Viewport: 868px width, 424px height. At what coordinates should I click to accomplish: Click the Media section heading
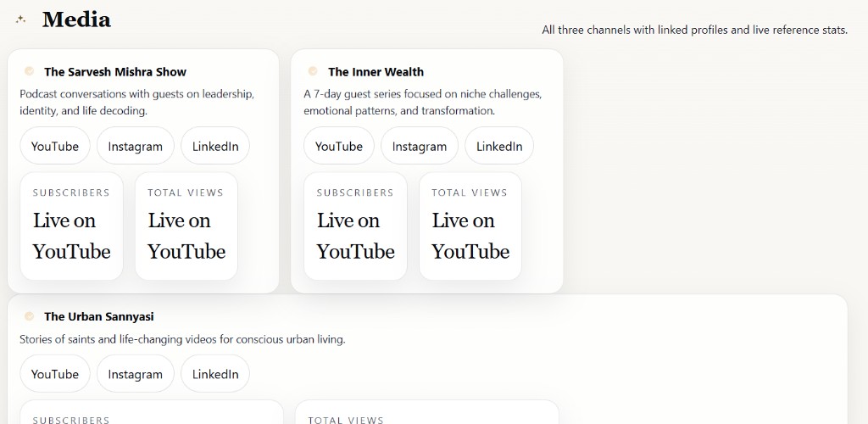click(x=76, y=20)
